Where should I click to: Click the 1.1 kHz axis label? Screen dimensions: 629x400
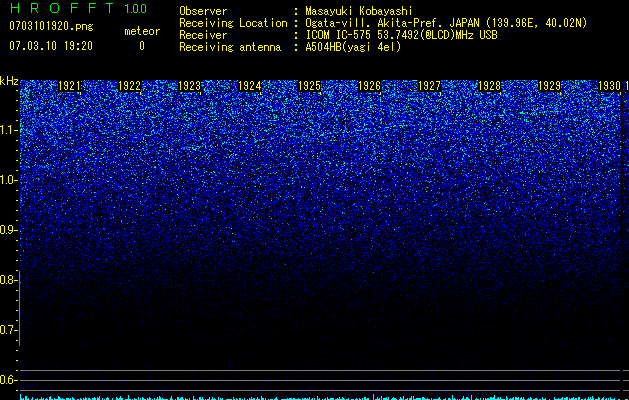tap(8, 130)
